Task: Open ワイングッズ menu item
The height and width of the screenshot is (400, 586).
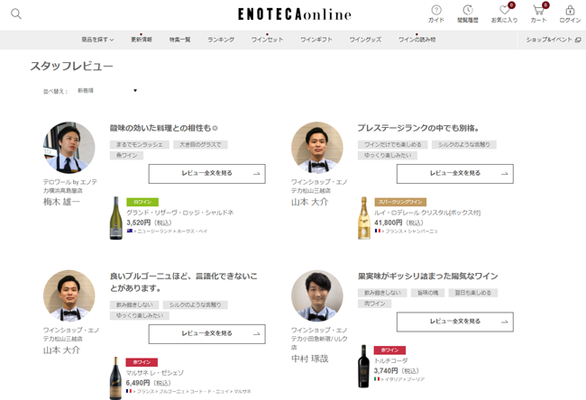Action: (x=365, y=39)
